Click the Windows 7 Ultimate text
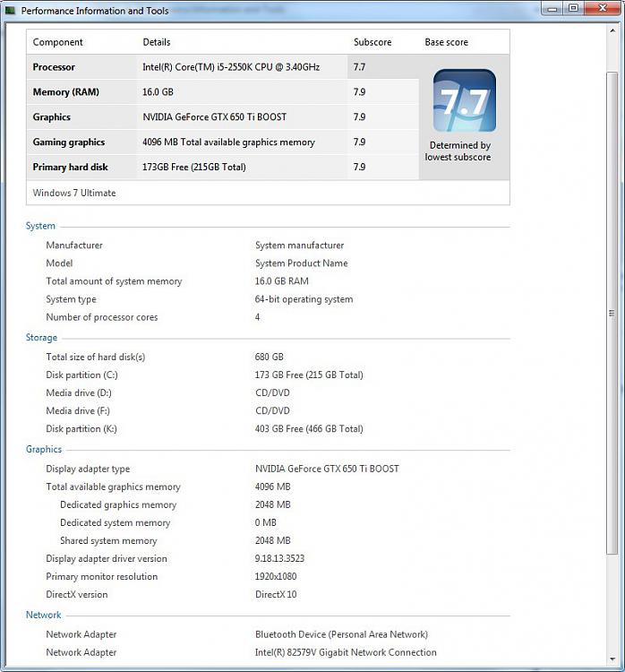This screenshot has width=625, height=672. 74,193
